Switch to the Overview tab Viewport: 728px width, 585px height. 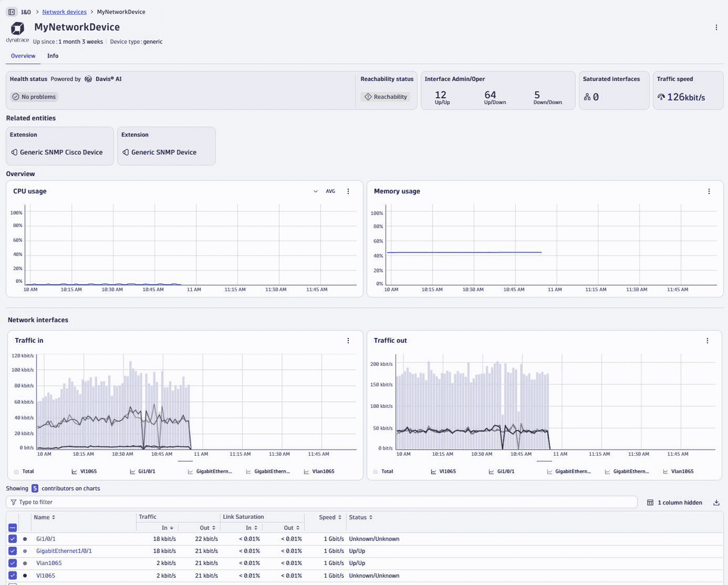23,56
